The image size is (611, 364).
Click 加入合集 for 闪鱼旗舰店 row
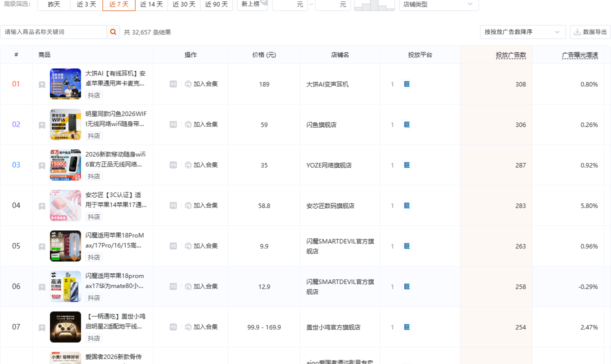click(x=201, y=124)
